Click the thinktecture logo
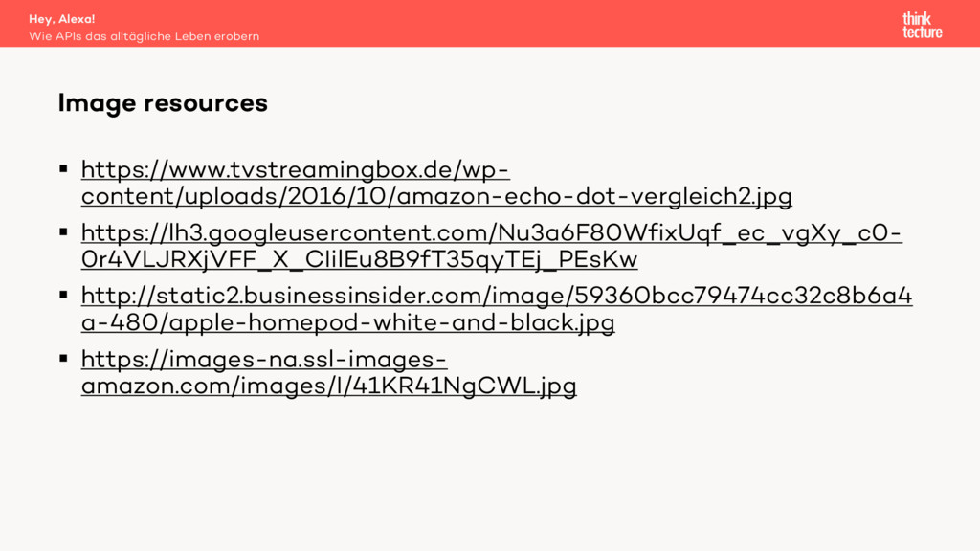 (x=922, y=25)
